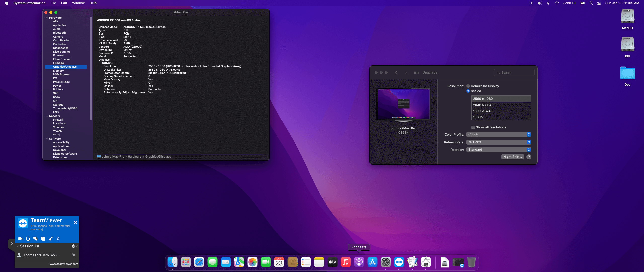Select Bluetooth in the Hardware list
Viewport: 644px width, 272px height.
click(x=59, y=33)
